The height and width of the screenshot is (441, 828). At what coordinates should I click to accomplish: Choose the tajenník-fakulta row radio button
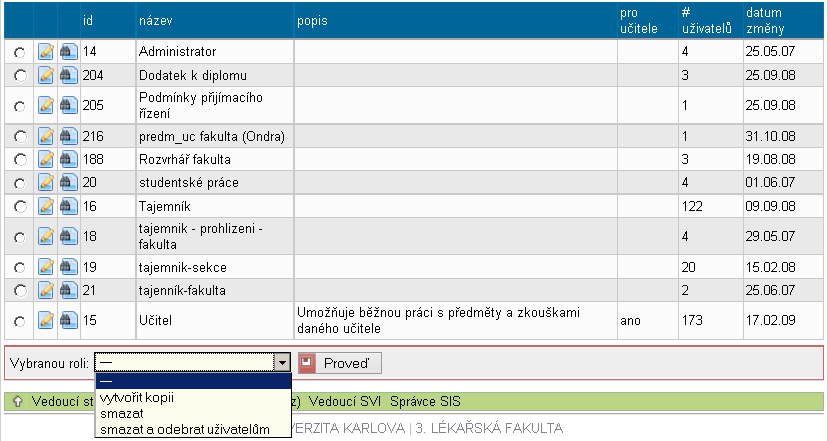[x=19, y=291]
